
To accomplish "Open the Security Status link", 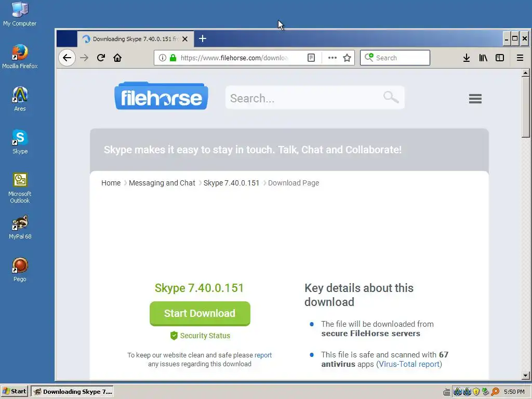I will tap(200, 336).
